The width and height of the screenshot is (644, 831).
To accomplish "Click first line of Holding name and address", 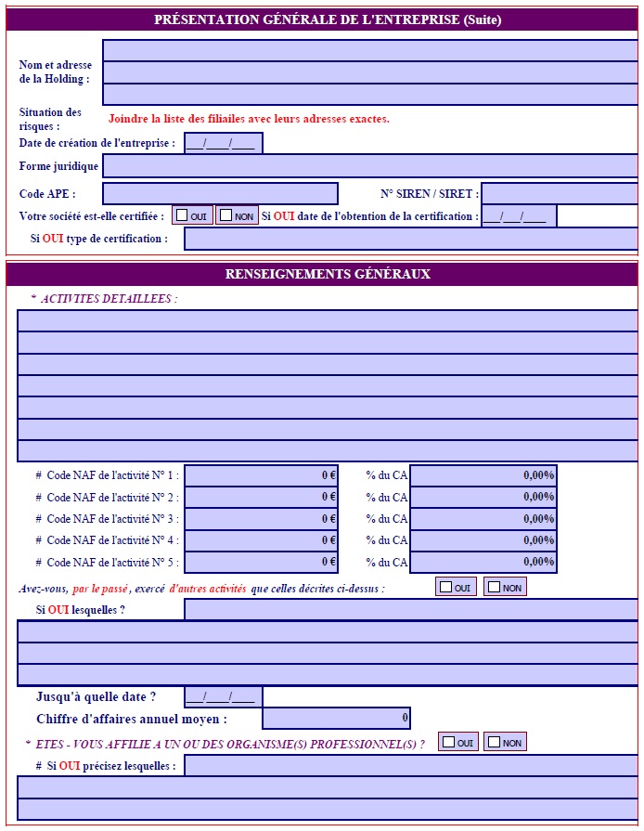I will (x=370, y=50).
